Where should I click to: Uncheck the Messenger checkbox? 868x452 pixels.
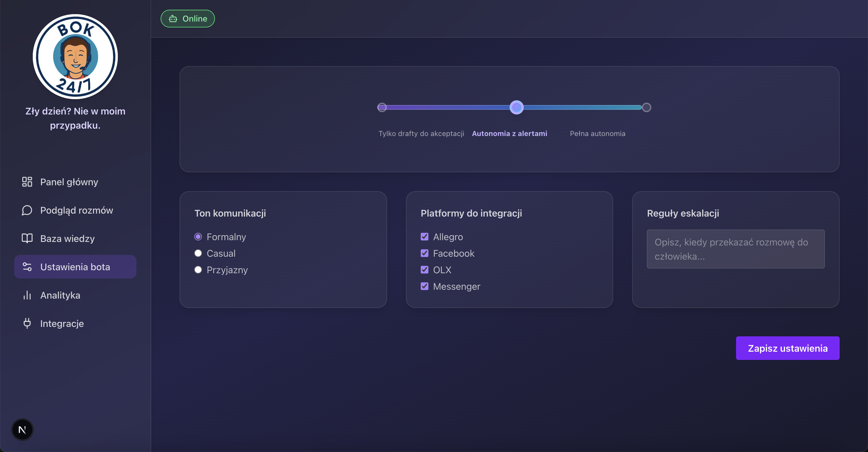click(x=424, y=286)
